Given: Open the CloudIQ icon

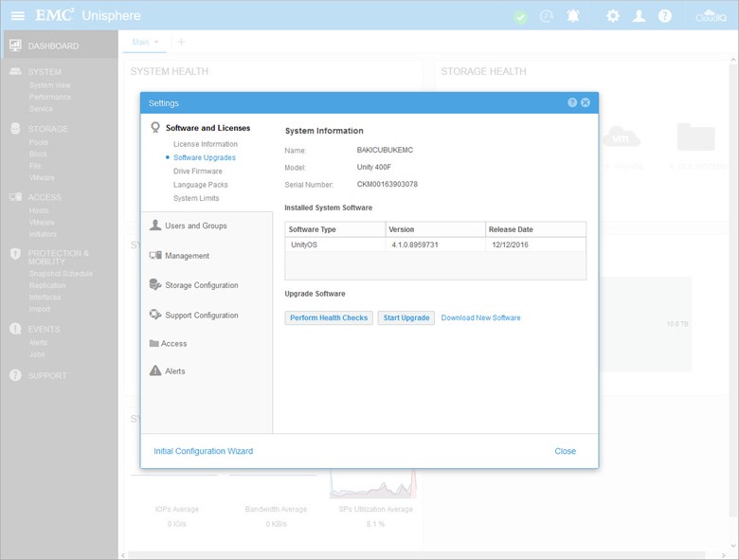Looking at the screenshot, I should coord(711,16).
